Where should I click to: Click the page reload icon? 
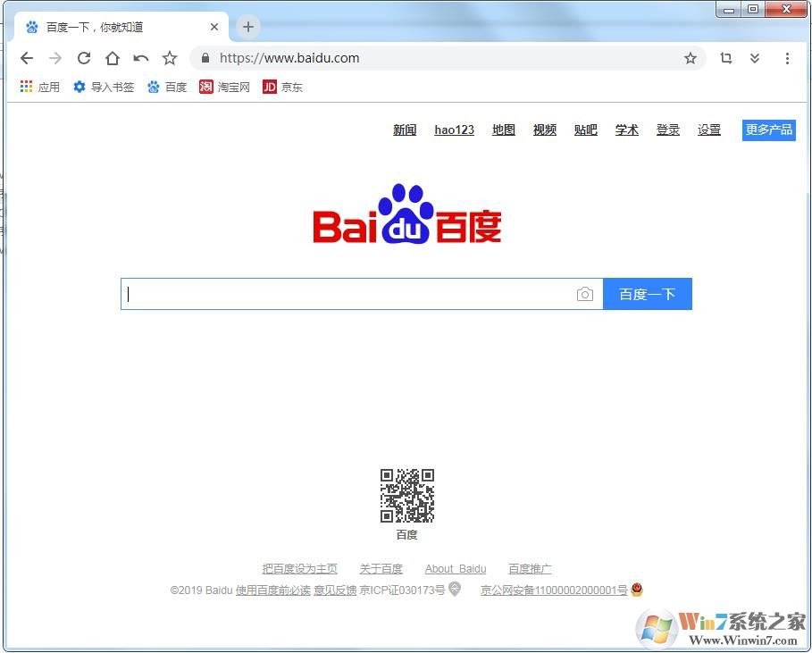(x=84, y=57)
